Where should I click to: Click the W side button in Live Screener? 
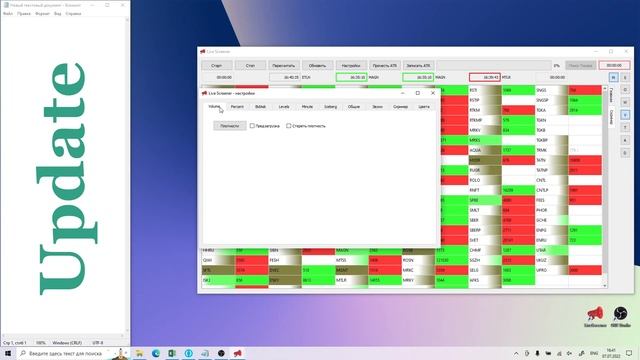click(x=625, y=102)
